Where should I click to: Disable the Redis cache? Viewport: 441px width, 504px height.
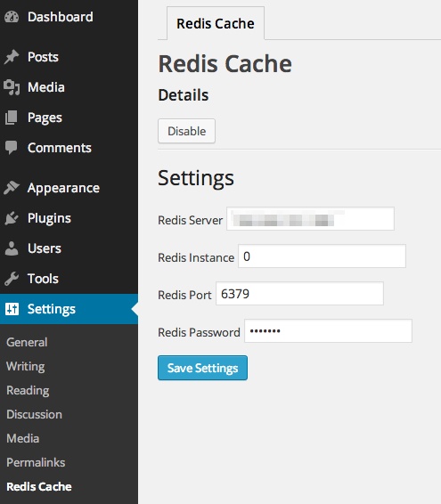[186, 131]
